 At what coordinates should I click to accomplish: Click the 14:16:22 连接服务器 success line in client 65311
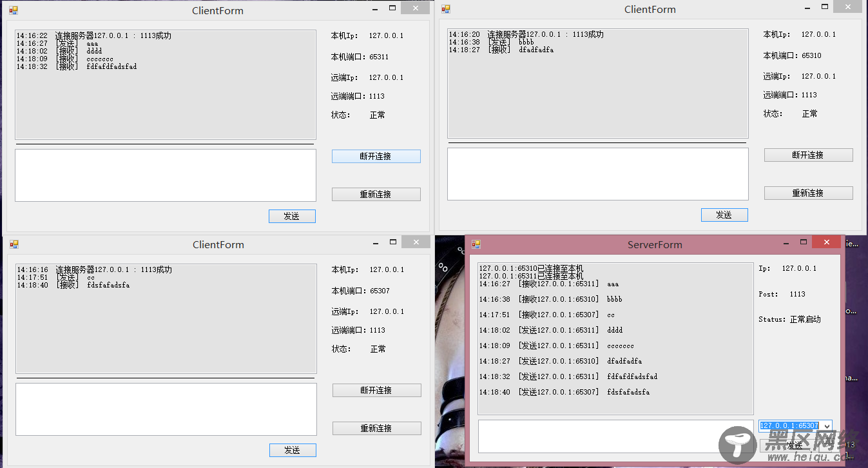pyautogui.click(x=94, y=36)
